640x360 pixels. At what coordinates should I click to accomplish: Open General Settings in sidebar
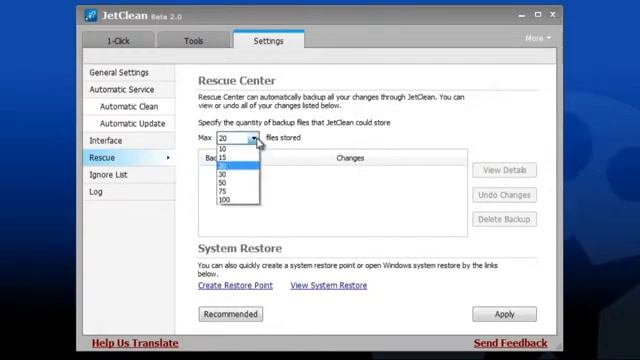tap(129, 73)
